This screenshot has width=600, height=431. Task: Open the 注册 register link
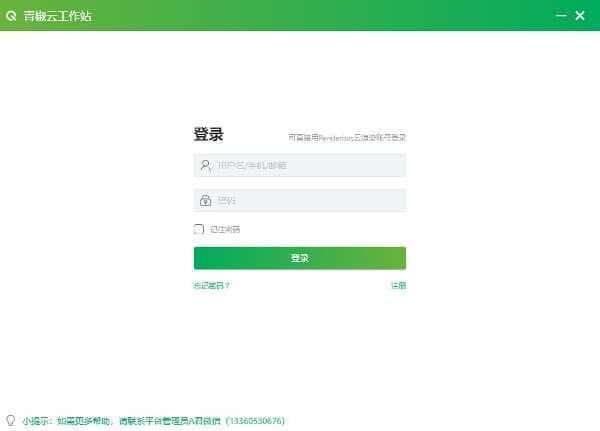point(398,285)
